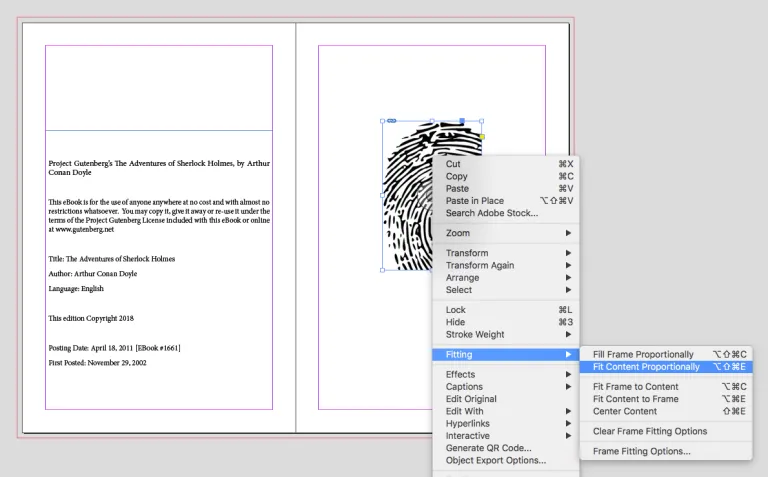Expand the Select submenu
Viewport: 768px width, 477px height.
[505, 290]
